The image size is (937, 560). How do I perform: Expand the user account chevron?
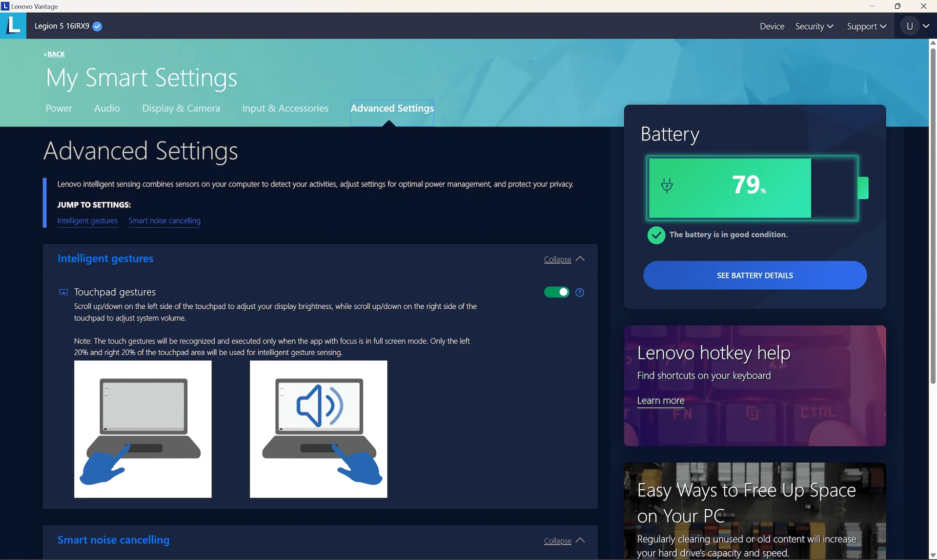[x=926, y=26]
